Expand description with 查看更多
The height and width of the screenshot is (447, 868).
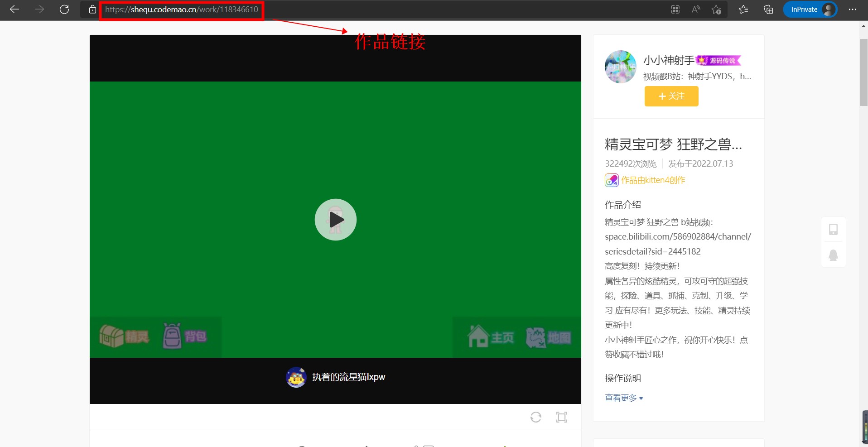coord(624,398)
